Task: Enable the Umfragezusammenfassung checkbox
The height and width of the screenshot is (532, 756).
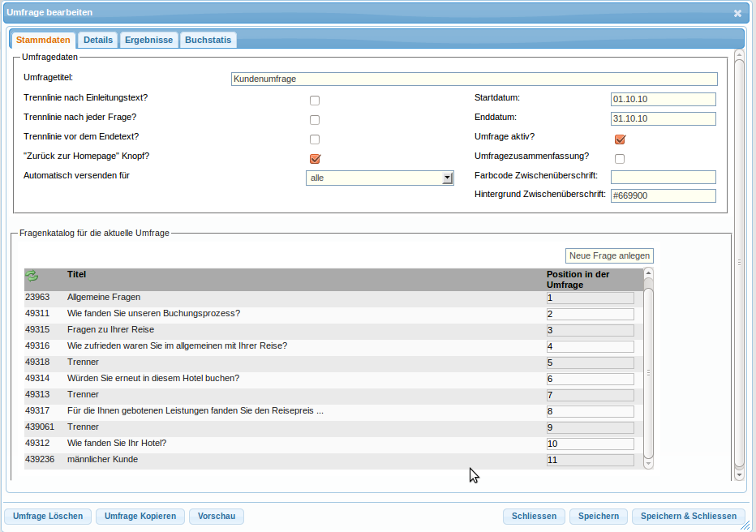Action: click(x=620, y=159)
